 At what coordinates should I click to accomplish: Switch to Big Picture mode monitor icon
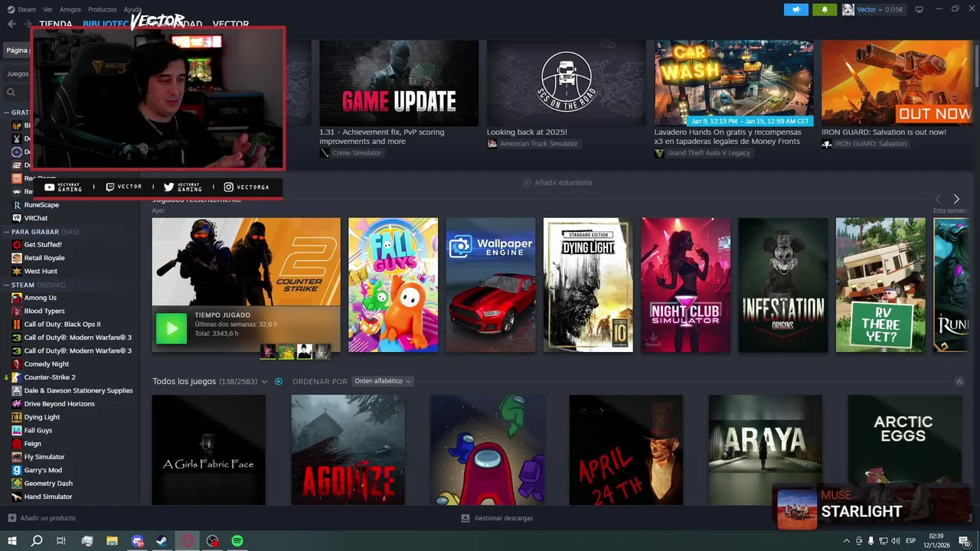click(920, 9)
